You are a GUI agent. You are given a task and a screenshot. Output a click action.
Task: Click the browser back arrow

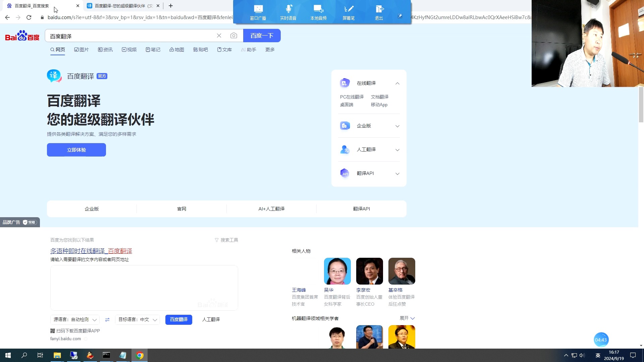tap(7, 17)
